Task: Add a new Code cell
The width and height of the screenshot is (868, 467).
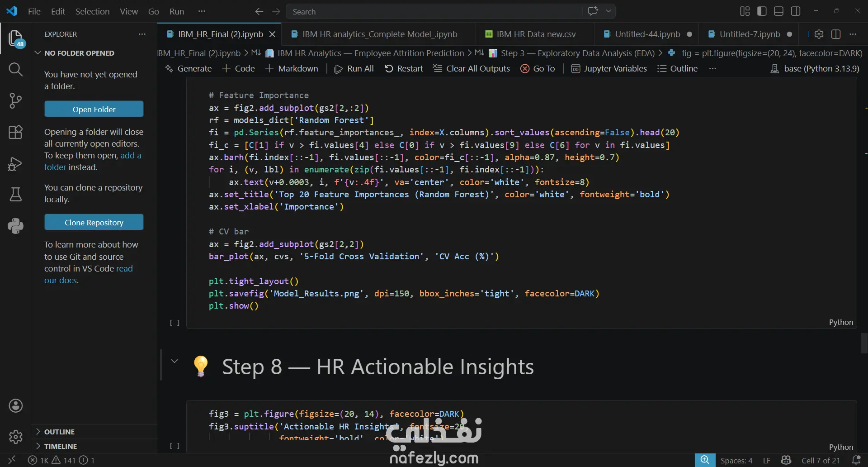Action: tap(238, 68)
